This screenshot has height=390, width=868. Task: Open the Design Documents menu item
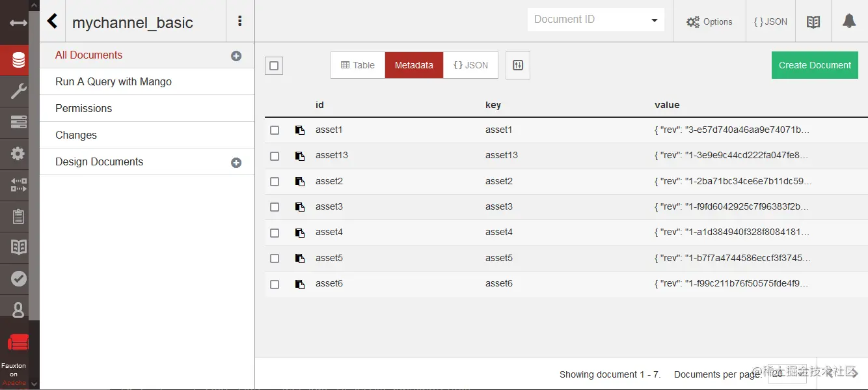pos(99,162)
